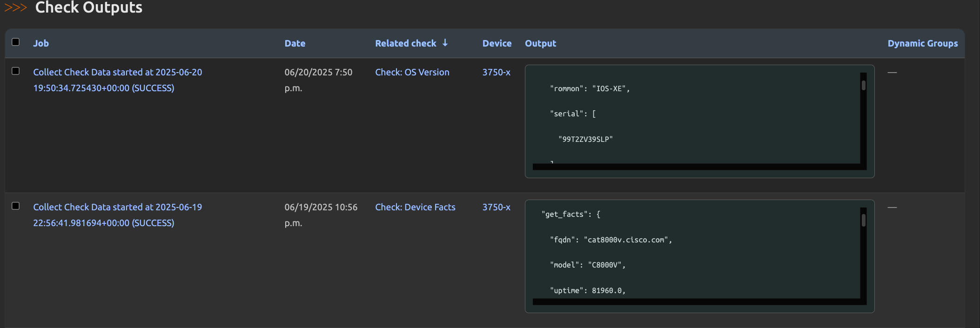Check the box for the 2025-06-19 job row

15,206
